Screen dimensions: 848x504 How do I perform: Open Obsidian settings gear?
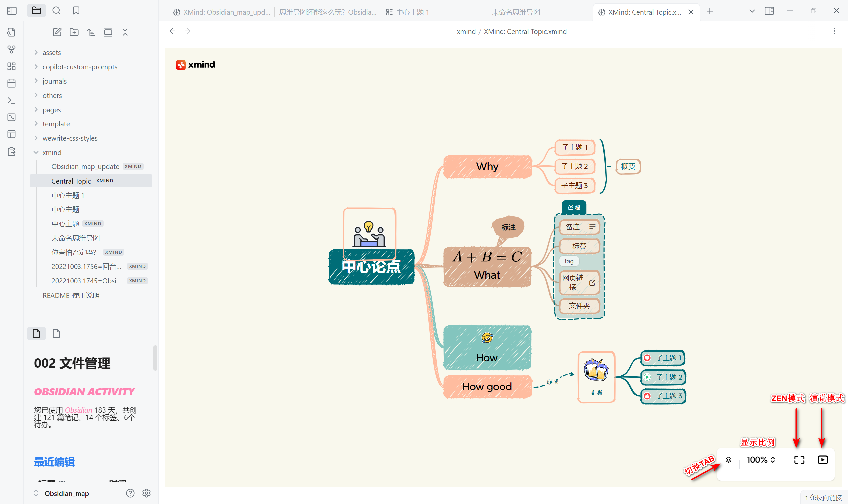tap(146, 493)
